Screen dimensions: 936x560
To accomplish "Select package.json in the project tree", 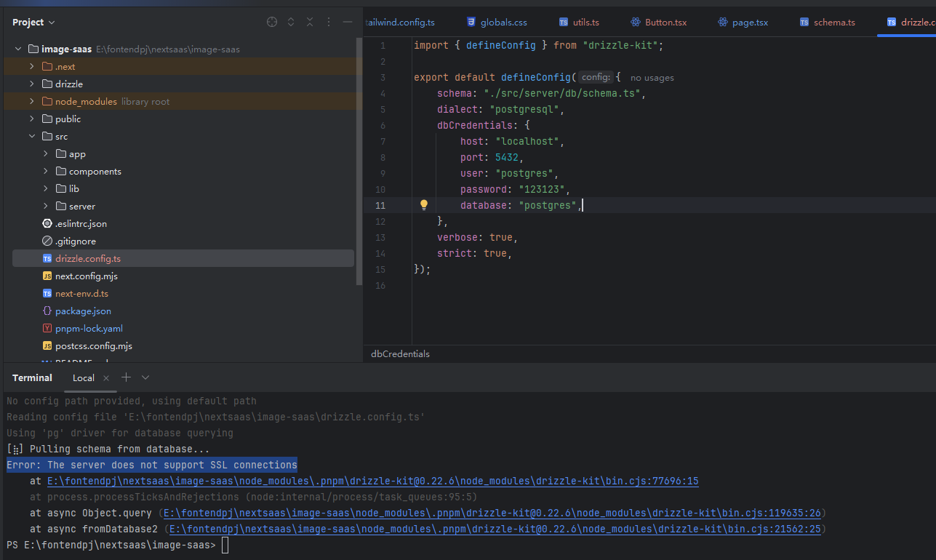I will (x=83, y=311).
